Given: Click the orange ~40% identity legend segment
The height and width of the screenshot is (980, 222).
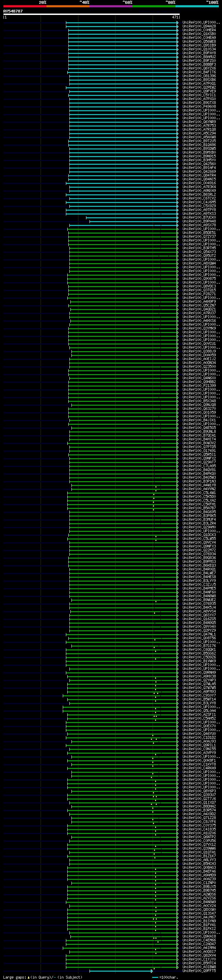Looking at the screenshot, I should pos(68,6).
